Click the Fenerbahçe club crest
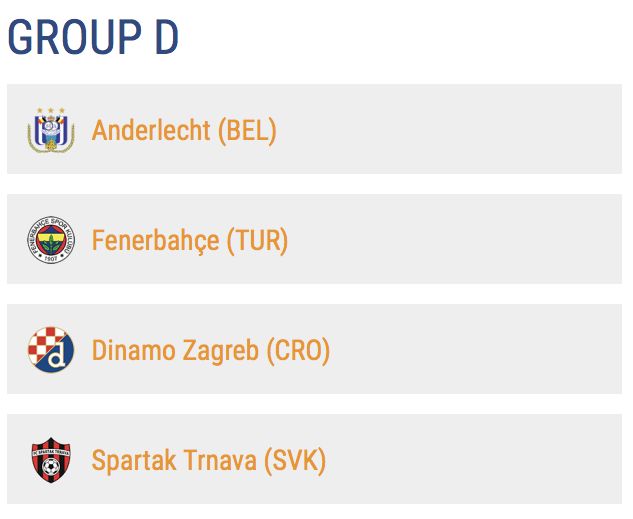The width and height of the screenshot is (633, 519). [x=50, y=240]
